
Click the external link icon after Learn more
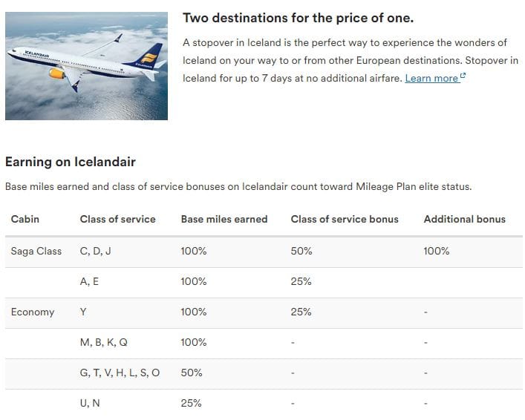pyautogui.click(x=463, y=76)
